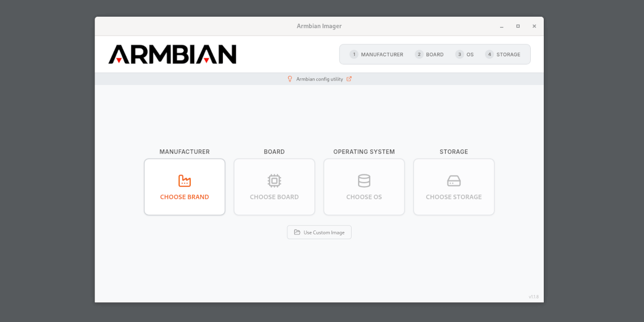The height and width of the screenshot is (322, 644).
Task: Go to step 4 Storage in header
Action: 503,54
